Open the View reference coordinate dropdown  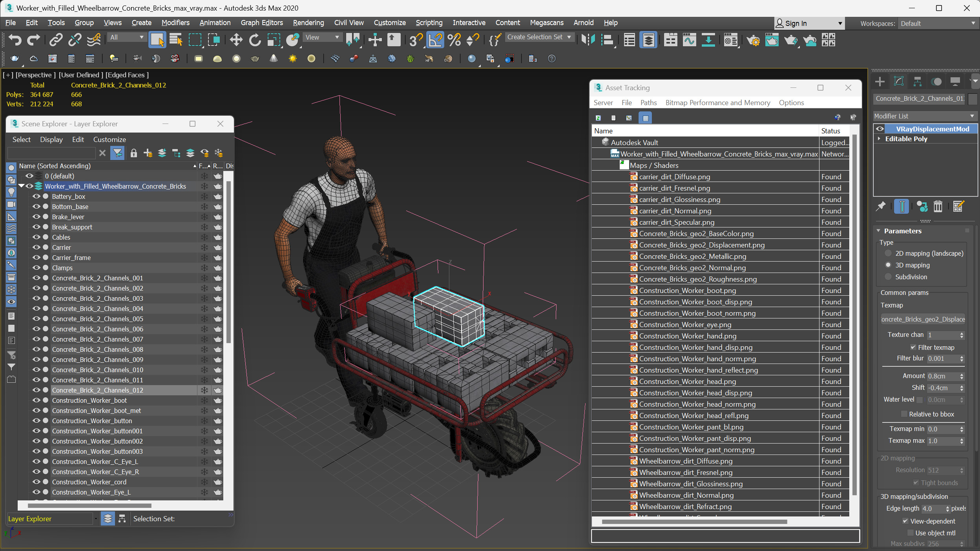tap(322, 37)
